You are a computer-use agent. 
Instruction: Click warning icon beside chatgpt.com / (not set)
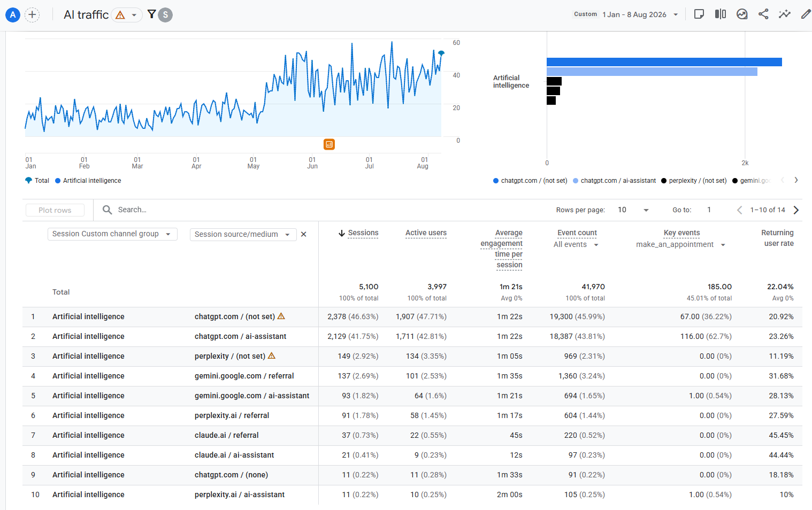(x=281, y=316)
